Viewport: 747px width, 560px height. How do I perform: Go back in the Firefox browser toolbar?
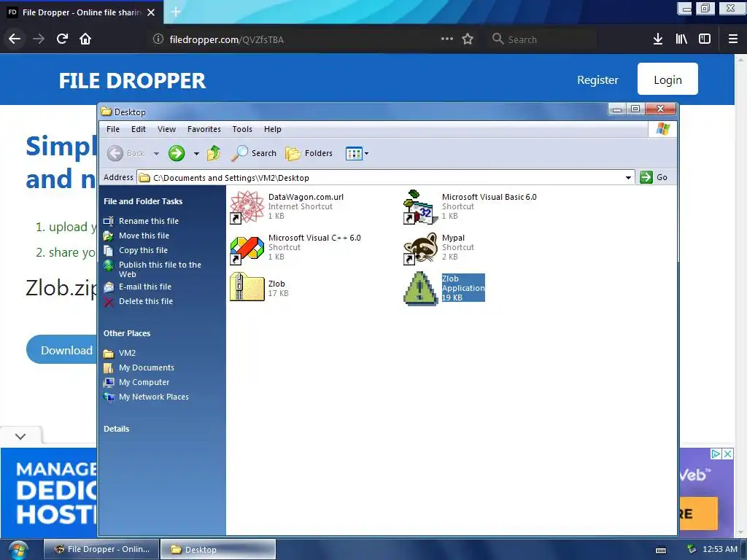pos(15,39)
